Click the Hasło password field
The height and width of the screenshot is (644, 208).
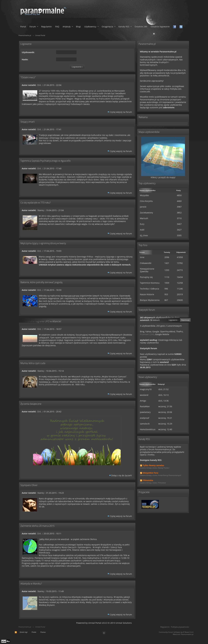pyautogui.click(x=66, y=60)
